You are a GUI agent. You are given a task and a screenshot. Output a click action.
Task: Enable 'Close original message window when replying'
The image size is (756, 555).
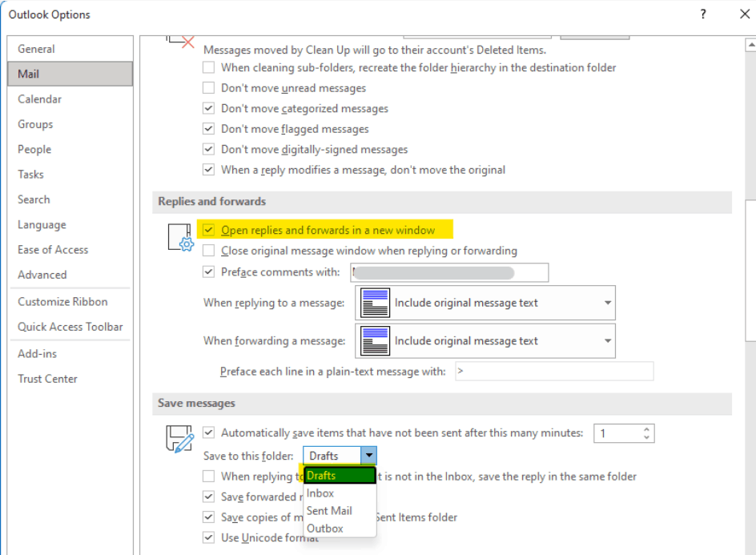coord(208,250)
